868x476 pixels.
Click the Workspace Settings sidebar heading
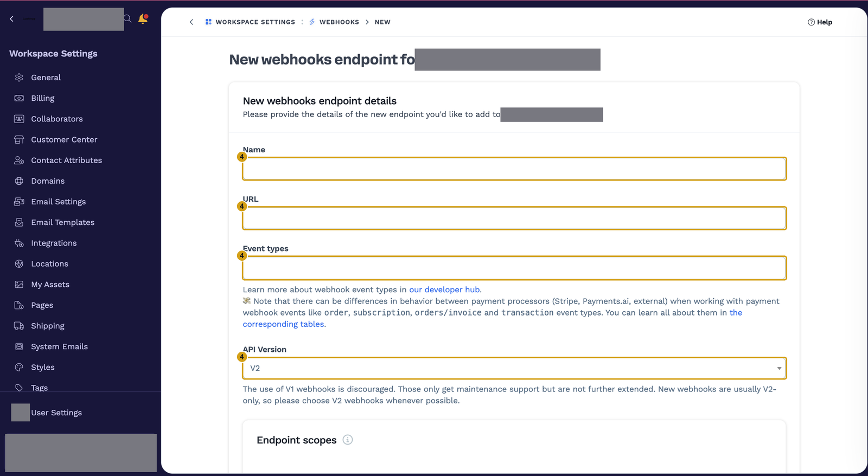point(53,54)
